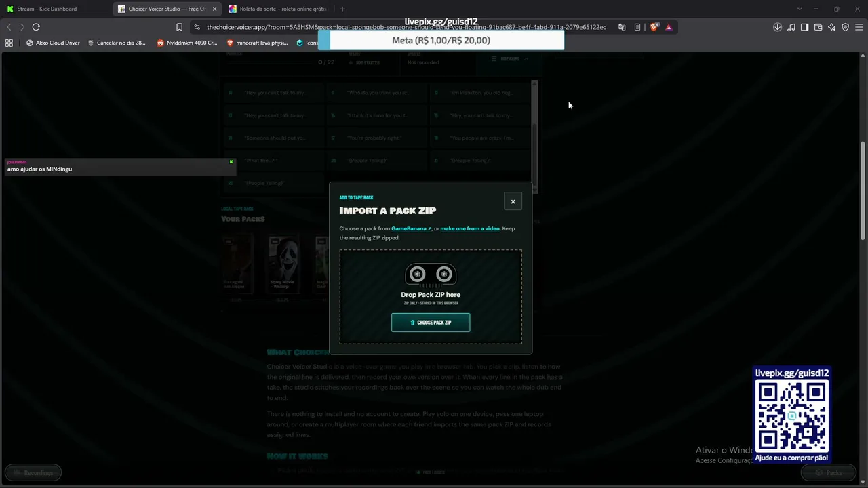The width and height of the screenshot is (868, 488).
Task: Close the Import a Pack ZIP dialog
Action: point(513,201)
